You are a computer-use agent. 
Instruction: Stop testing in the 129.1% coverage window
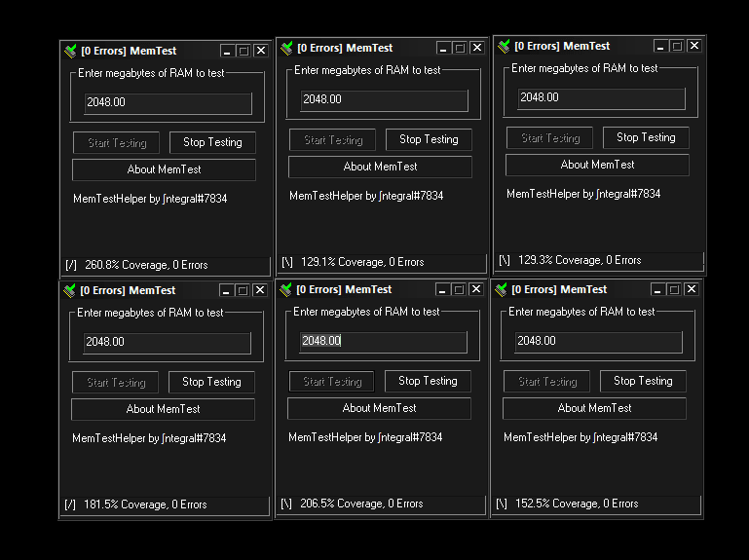pos(429,139)
